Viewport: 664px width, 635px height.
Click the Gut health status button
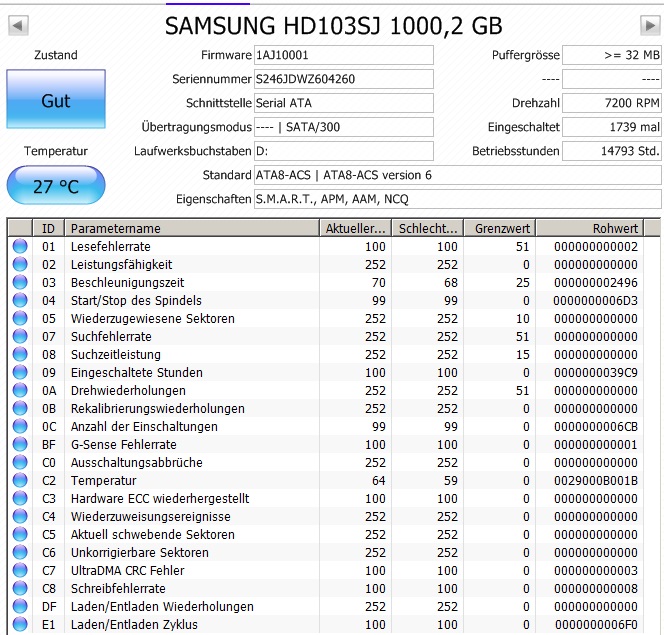(x=56, y=99)
